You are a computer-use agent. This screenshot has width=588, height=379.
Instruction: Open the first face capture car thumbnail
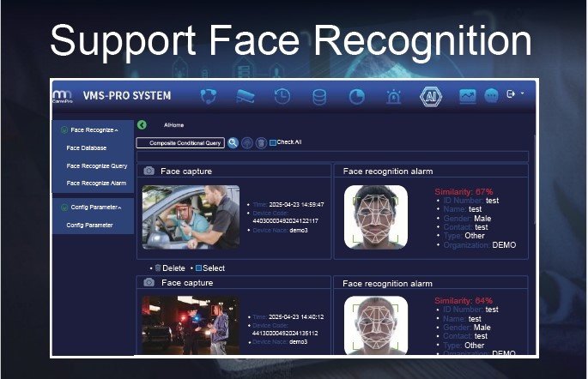coord(191,218)
